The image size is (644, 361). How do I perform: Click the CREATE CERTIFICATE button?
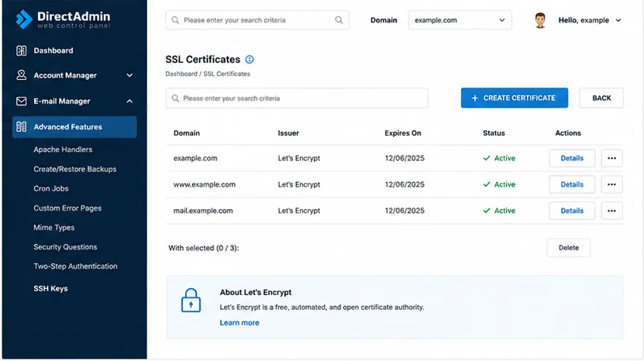[515, 98]
